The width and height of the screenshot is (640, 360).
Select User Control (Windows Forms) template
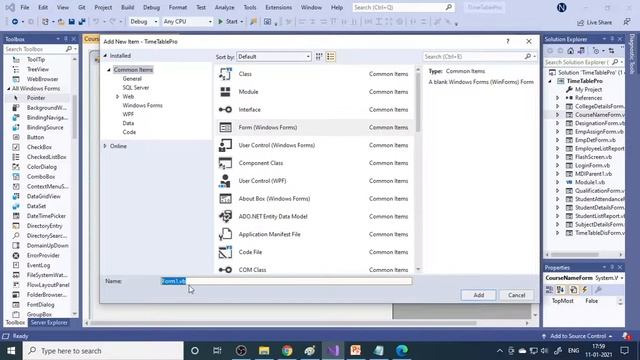(x=314, y=145)
